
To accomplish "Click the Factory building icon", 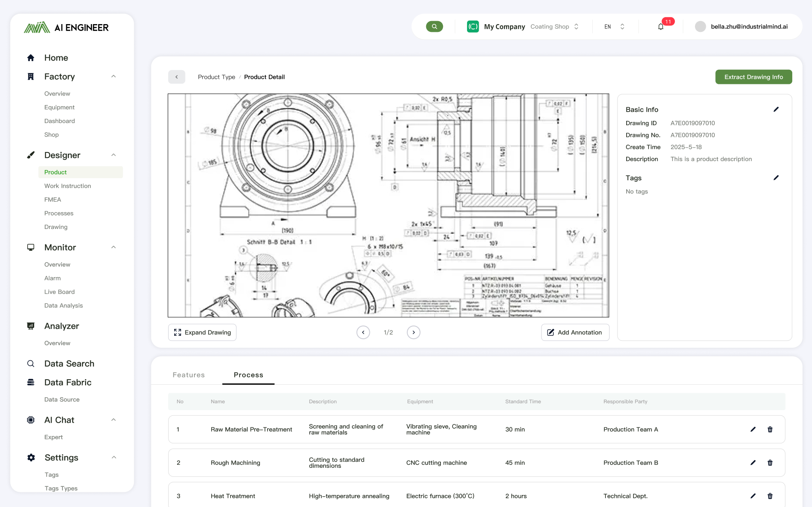I will 31,77.
